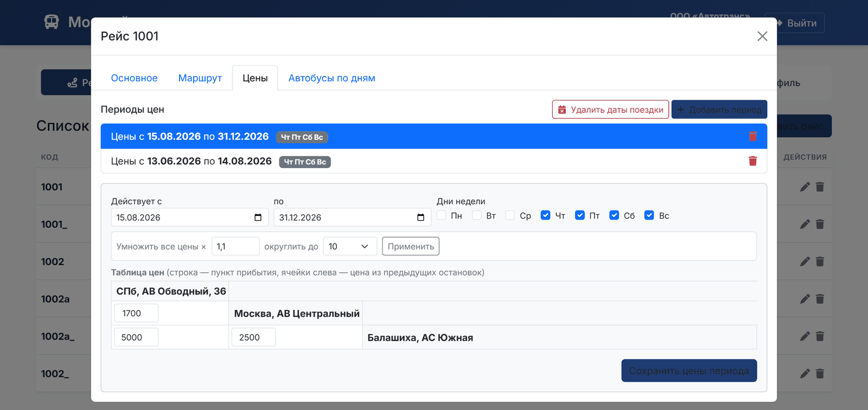Edit route 1002a with pencil icon
The width and height of the screenshot is (868, 410).
pos(805,299)
